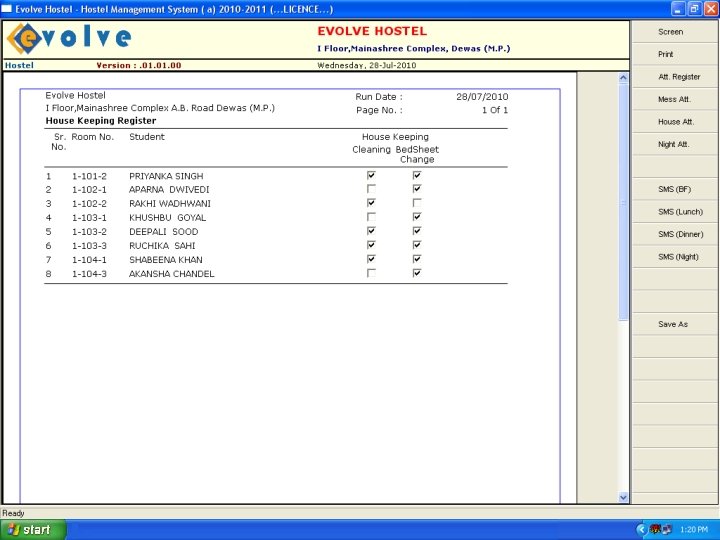This screenshot has width=720, height=540.
Task: Click the Student column header
Action: tap(146, 137)
